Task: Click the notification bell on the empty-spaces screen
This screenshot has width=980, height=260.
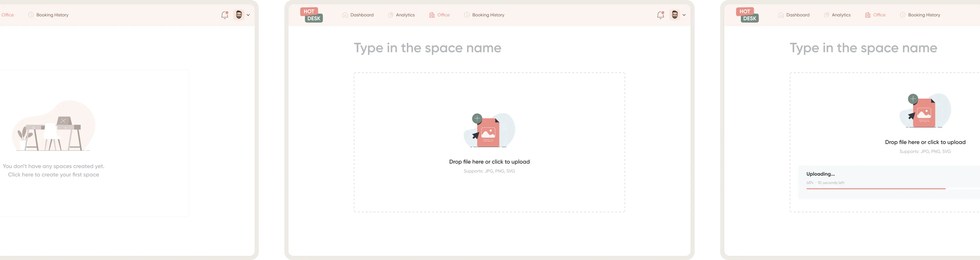Action: (225, 15)
